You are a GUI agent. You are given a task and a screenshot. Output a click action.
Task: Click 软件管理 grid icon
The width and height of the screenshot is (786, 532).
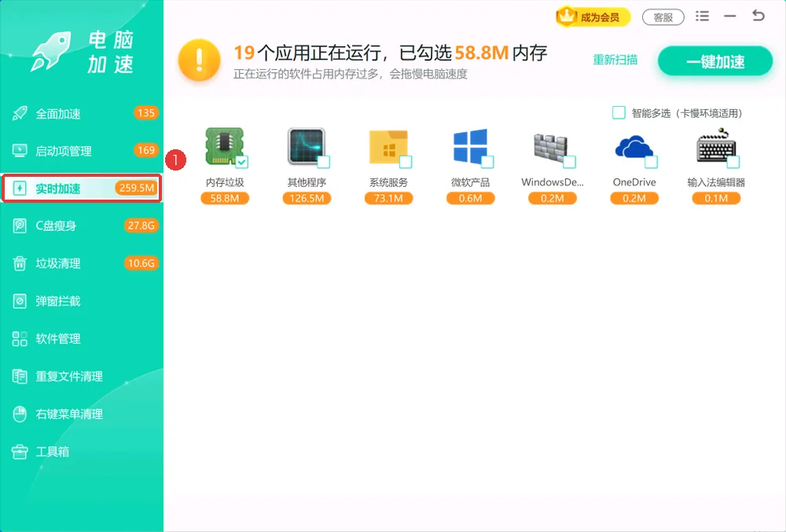tap(20, 339)
